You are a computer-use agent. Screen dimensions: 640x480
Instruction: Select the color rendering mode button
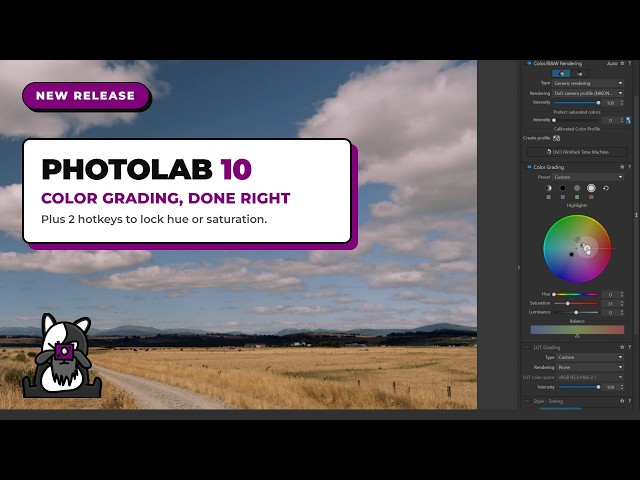(x=561, y=73)
